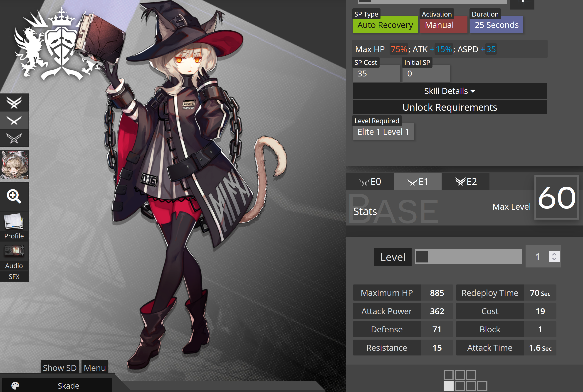
Task: Toggle the SFX option
Action: pos(14,277)
